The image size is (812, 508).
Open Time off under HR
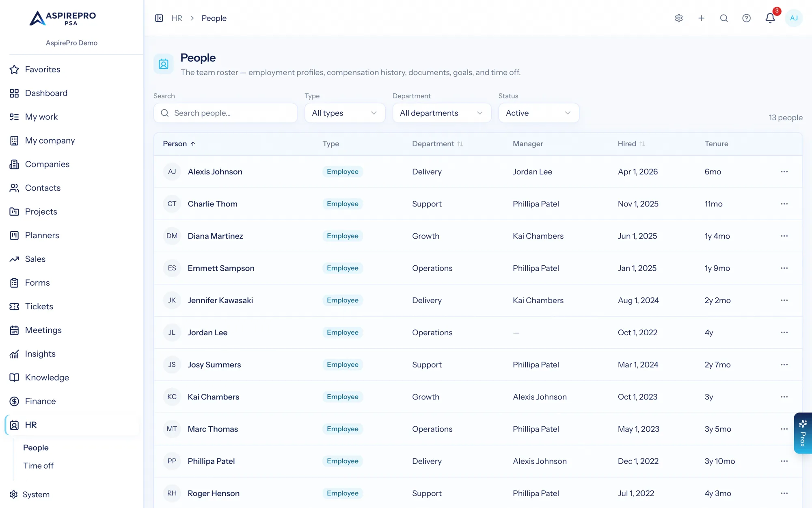[38, 466]
